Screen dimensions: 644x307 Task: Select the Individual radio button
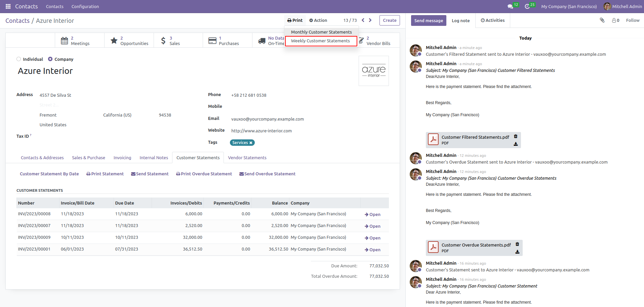(18, 59)
